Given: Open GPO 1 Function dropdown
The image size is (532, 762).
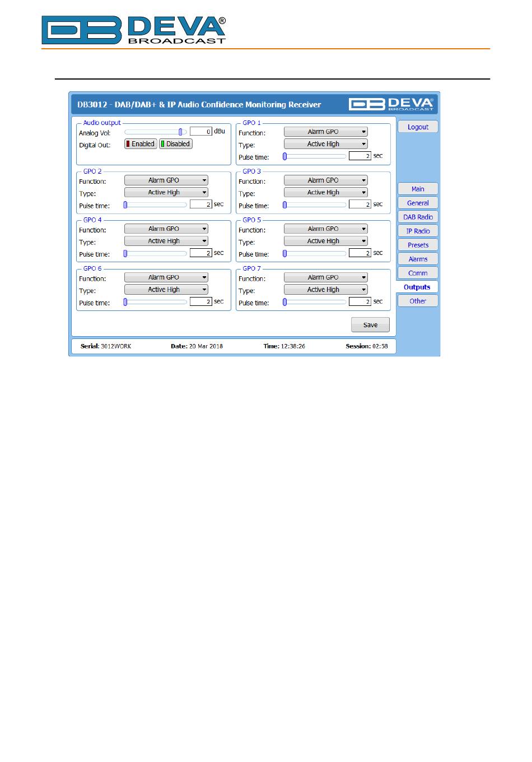Looking at the screenshot, I should pyautogui.click(x=325, y=132).
